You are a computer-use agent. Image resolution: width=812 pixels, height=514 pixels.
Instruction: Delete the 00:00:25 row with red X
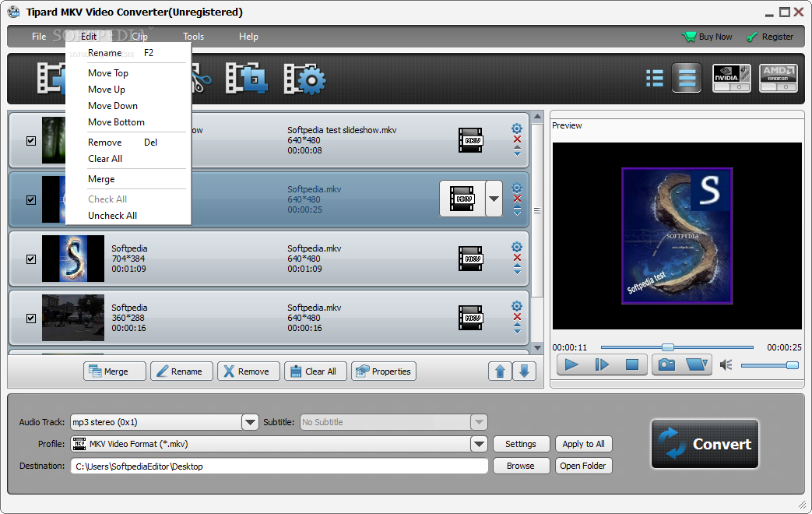517,199
